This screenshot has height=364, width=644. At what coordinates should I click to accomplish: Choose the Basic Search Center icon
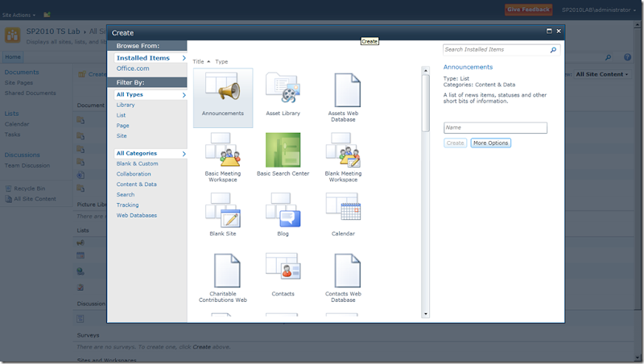pos(283,150)
